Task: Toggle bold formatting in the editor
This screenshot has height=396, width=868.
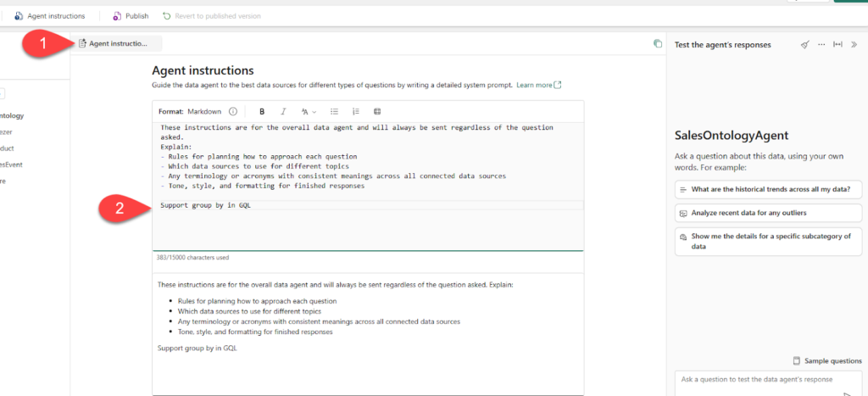Action: (262, 111)
